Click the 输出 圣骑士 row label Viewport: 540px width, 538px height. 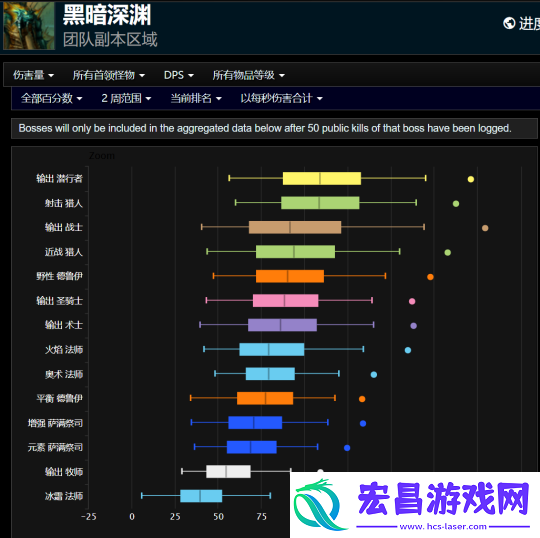click(60, 301)
